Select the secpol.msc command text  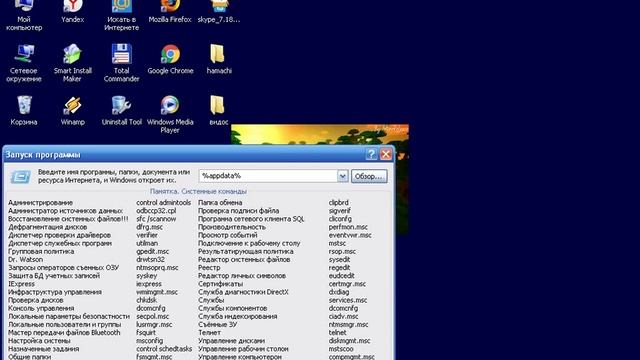point(152,317)
